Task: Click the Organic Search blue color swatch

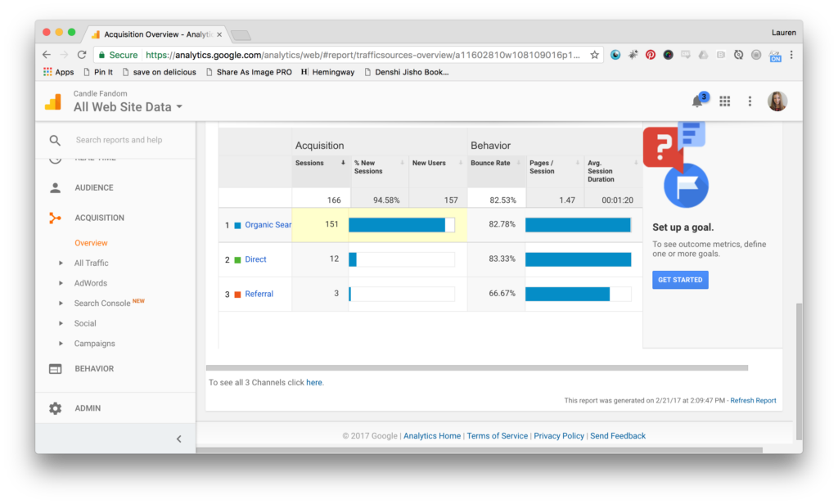Action: tap(238, 226)
